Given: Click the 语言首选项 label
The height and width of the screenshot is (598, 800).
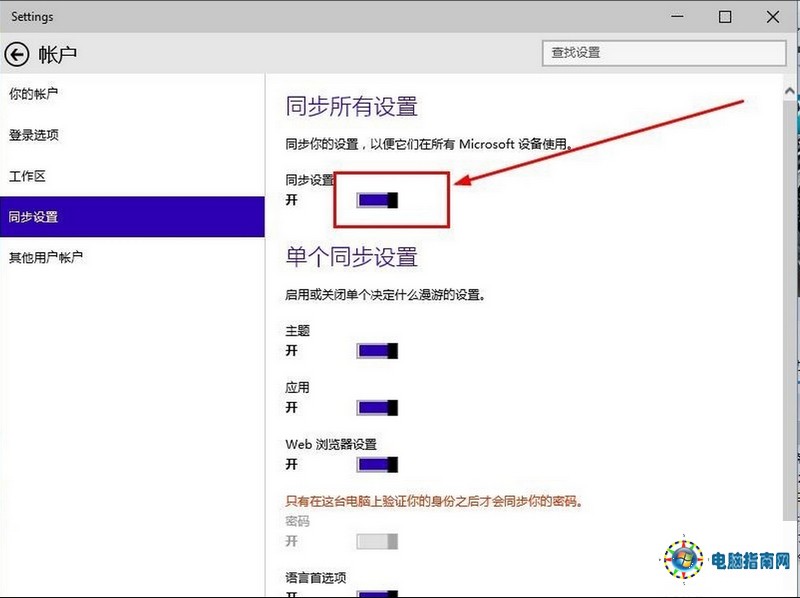Looking at the screenshot, I should click(316, 578).
